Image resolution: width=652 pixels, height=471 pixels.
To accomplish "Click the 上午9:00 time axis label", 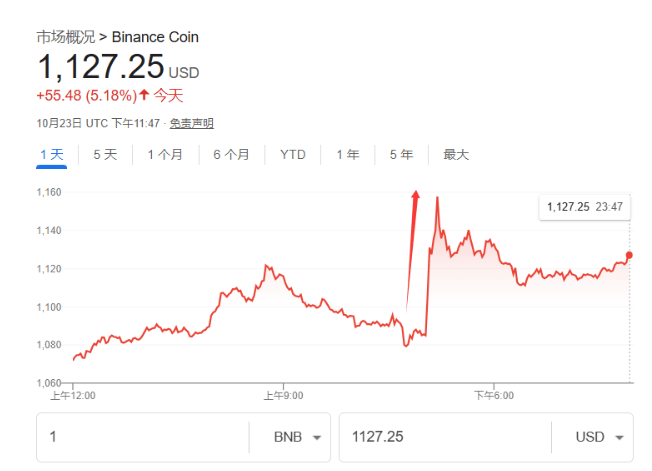I will (x=284, y=395).
